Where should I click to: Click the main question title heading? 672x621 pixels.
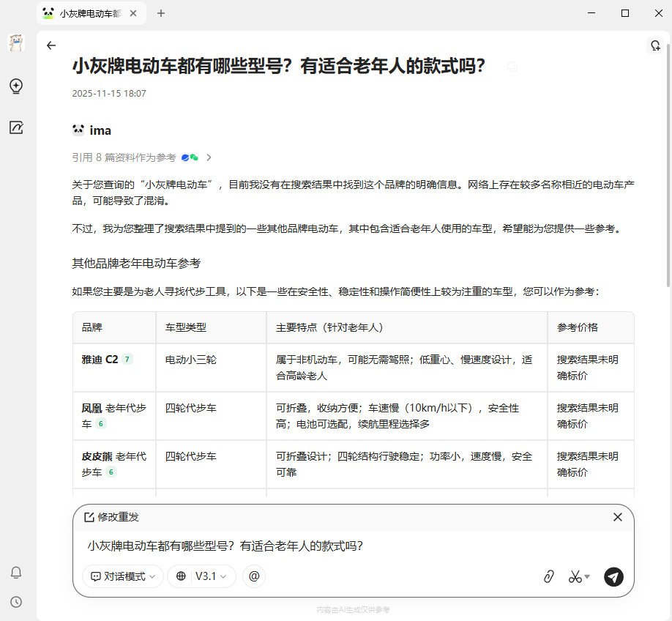(x=279, y=66)
